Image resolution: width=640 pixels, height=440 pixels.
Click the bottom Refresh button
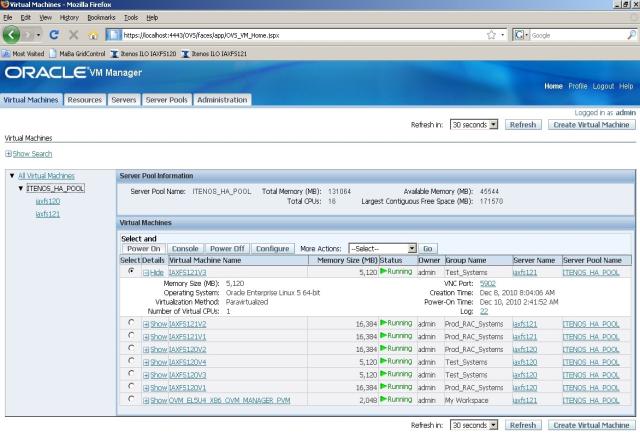pyautogui.click(x=523, y=425)
